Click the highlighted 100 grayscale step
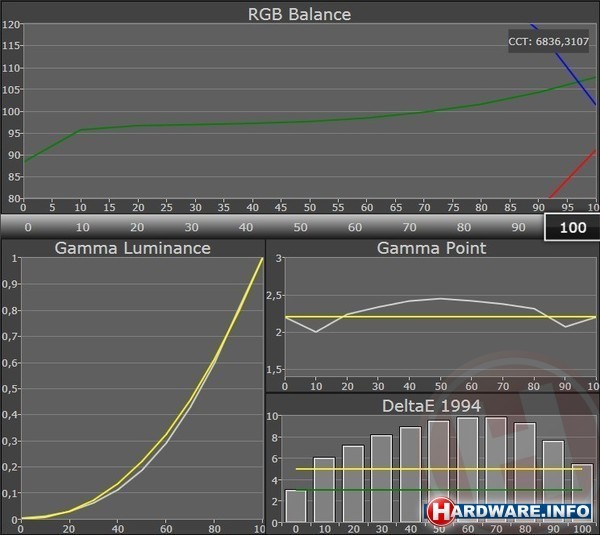 click(572, 227)
